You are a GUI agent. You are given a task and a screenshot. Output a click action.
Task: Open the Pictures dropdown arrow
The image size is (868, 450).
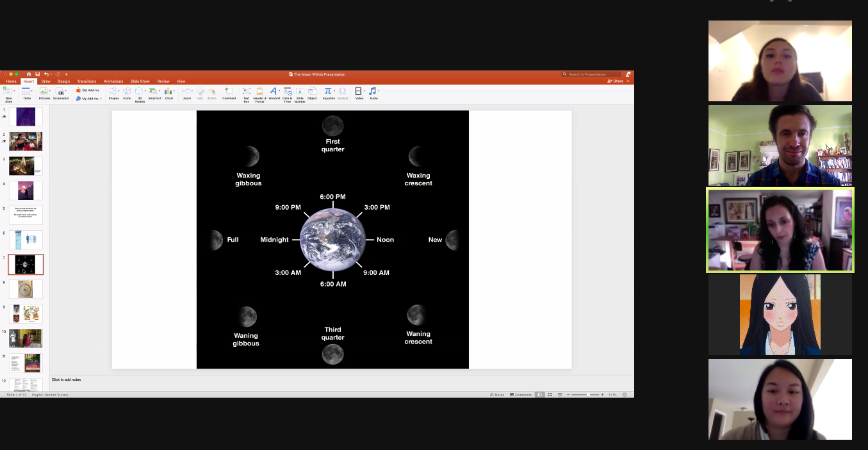(49, 92)
